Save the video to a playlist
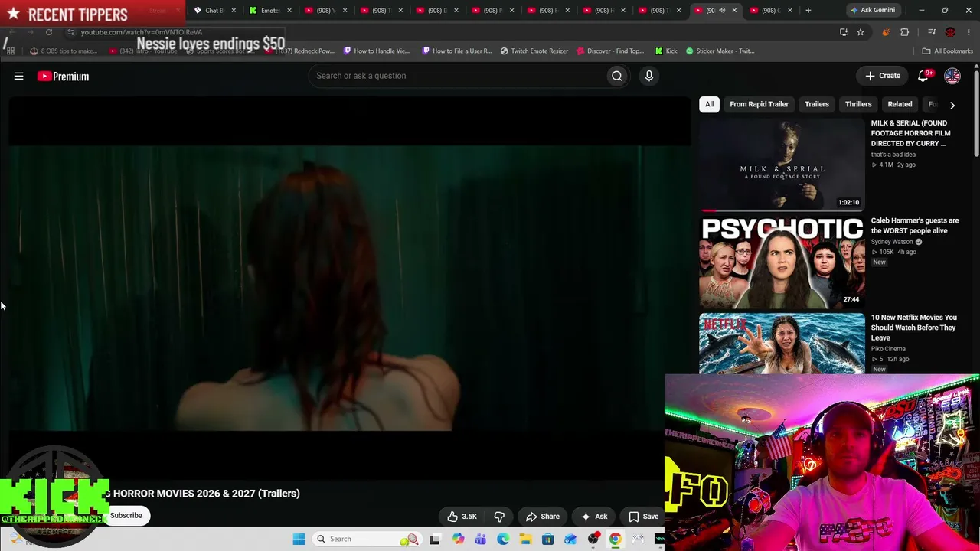Image resolution: width=980 pixels, height=551 pixels. point(643,517)
